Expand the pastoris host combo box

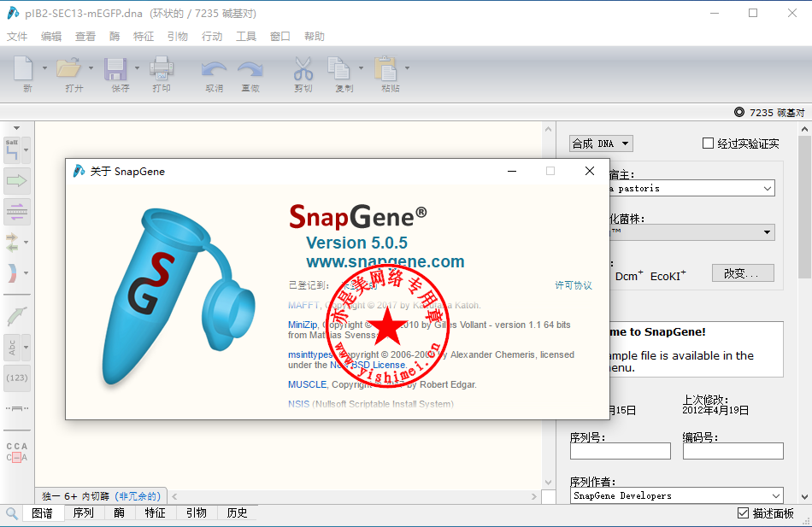[x=768, y=189]
